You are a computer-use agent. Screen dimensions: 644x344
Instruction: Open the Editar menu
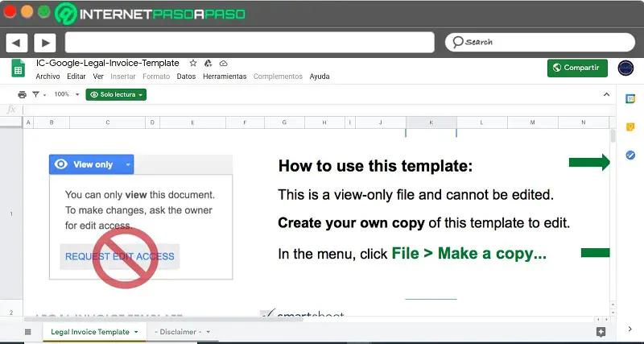(x=76, y=77)
